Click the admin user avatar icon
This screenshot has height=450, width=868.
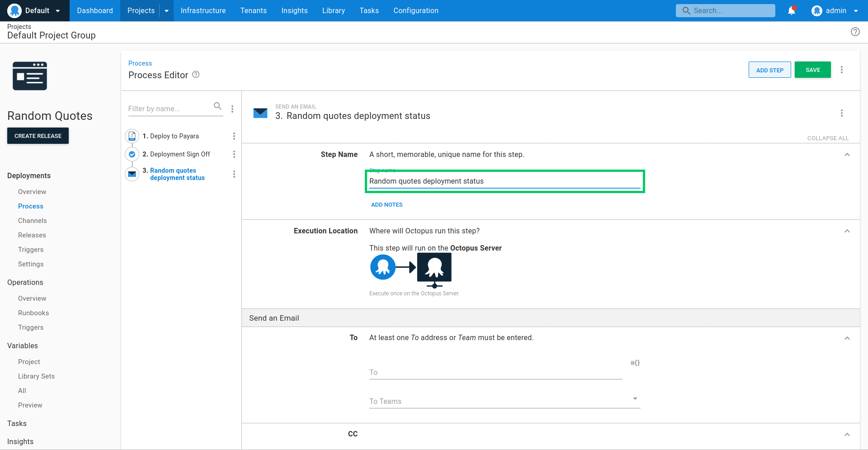(x=816, y=10)
